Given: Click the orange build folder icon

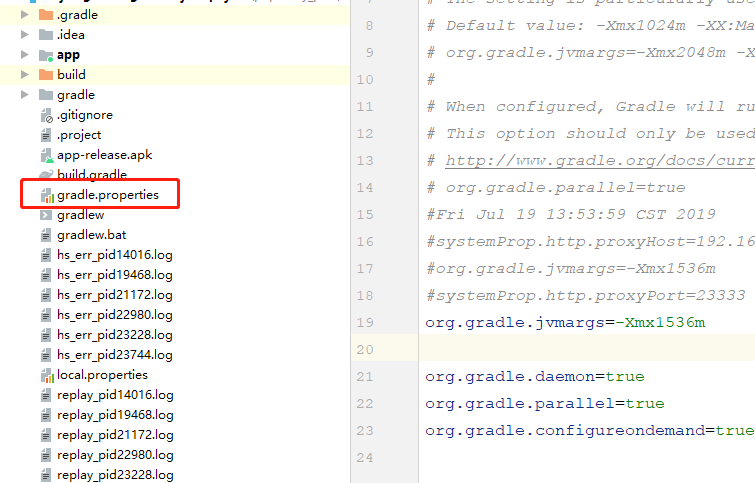Looking at the screenshot, I should coord(46,75).
